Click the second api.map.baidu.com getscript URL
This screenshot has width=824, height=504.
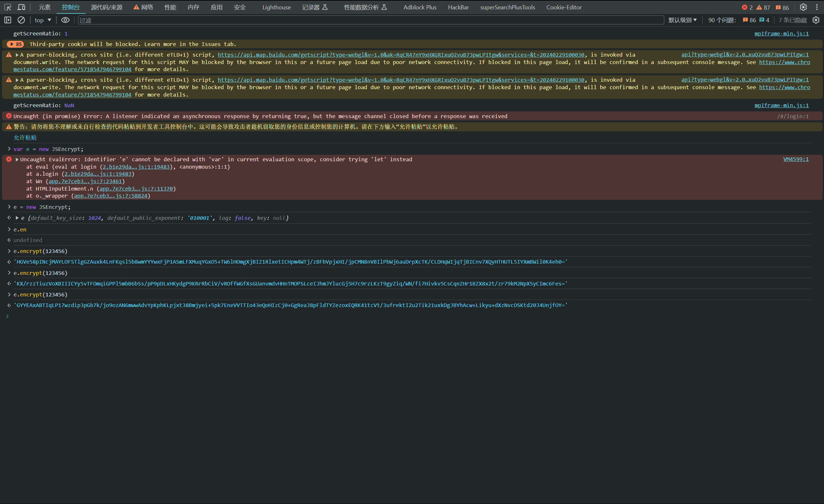(x=401, y=80)
